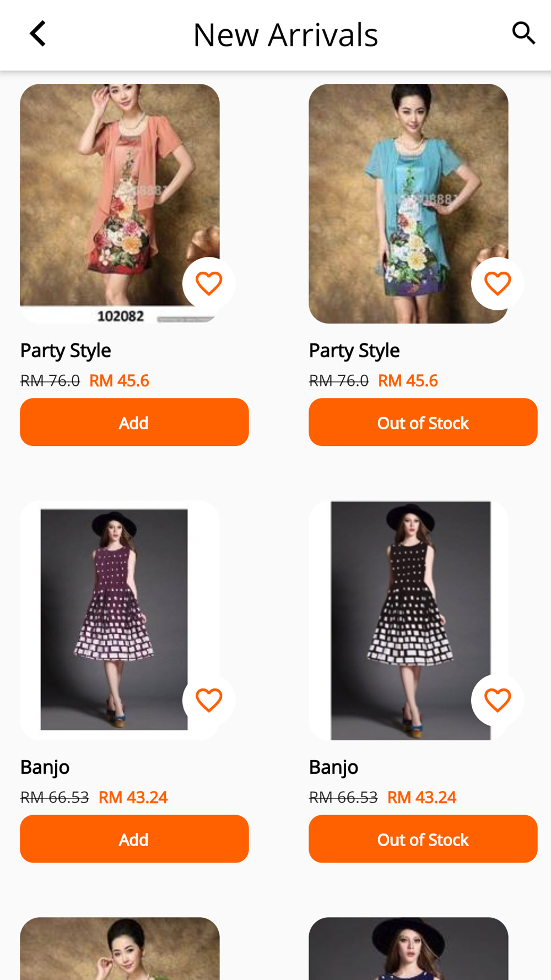Open the purple checkered dress photo

click(x=120, y=620)
